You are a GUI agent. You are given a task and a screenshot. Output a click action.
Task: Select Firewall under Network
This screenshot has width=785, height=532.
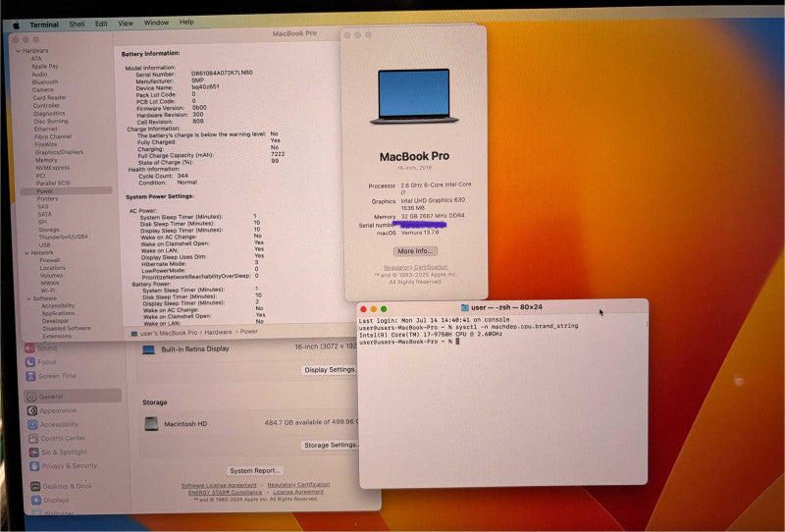tap(50, 260)
